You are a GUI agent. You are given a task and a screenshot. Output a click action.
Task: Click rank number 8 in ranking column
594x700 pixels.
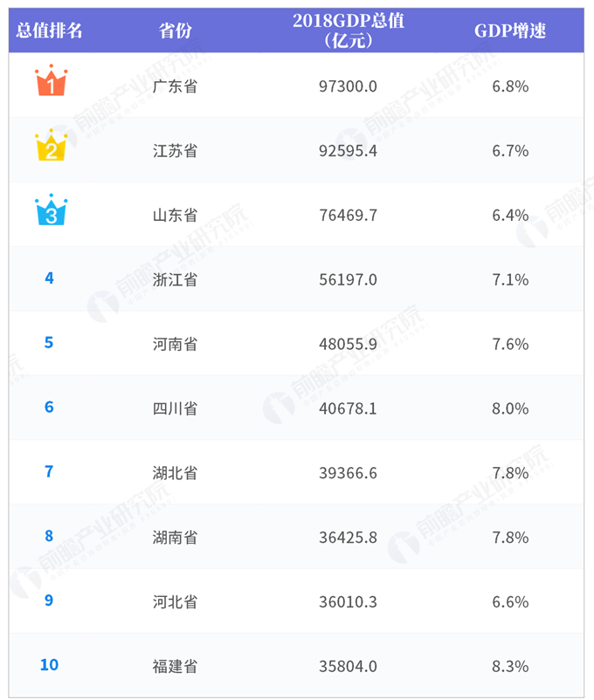click(49, 536)
